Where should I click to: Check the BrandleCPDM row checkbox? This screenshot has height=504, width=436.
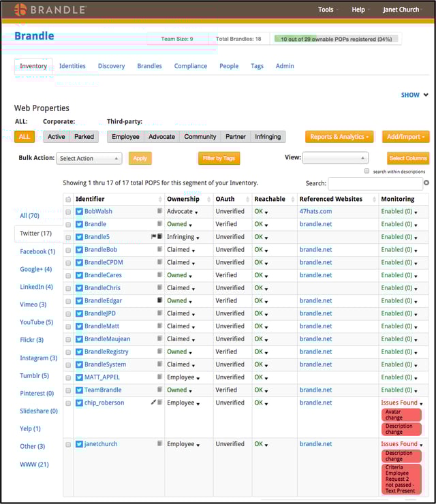point(68,263)
